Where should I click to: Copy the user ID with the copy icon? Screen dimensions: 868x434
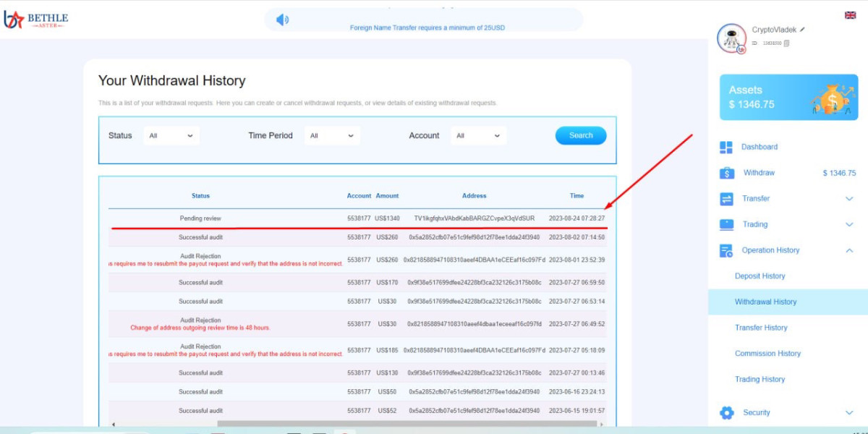(x=786, y=43)
